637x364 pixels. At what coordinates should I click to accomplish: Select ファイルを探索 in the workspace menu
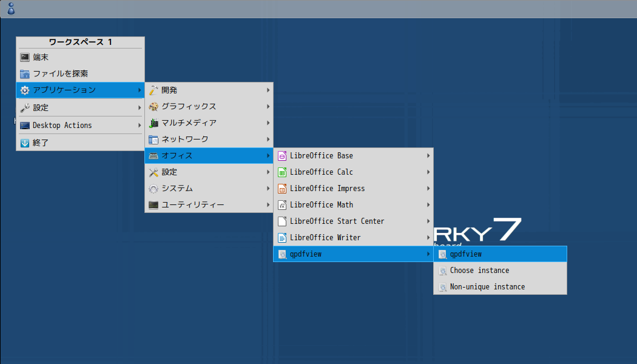(x=81, y=73)
